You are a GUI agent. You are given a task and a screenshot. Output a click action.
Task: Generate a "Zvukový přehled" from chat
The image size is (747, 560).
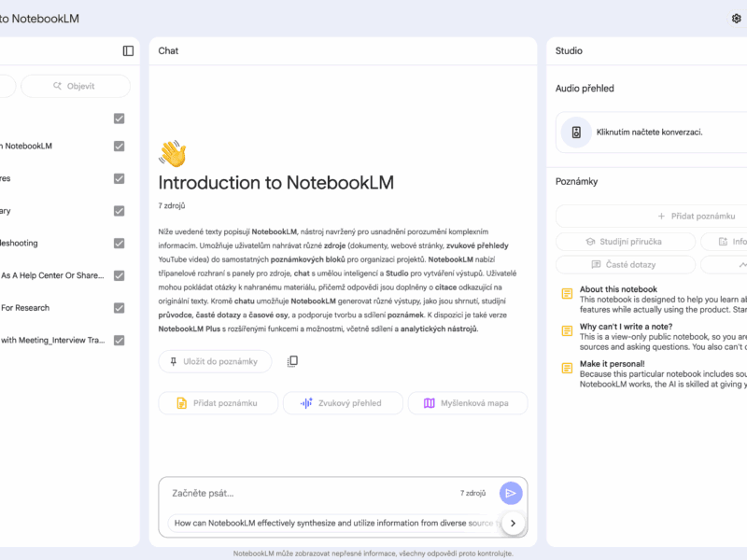pyautogui.click(x=343, y=403)
